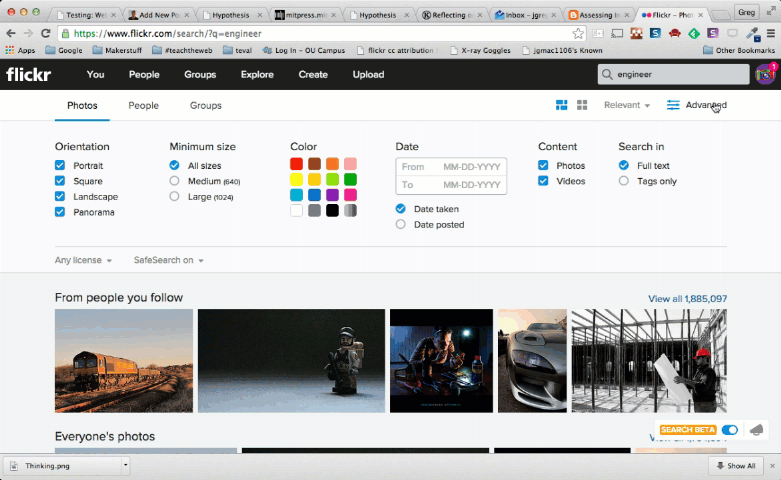Image resolution: width=781 pixels, height=480 pixels.
Task: Open the flickr cc attribution bookmark
Action: (397, 50)
